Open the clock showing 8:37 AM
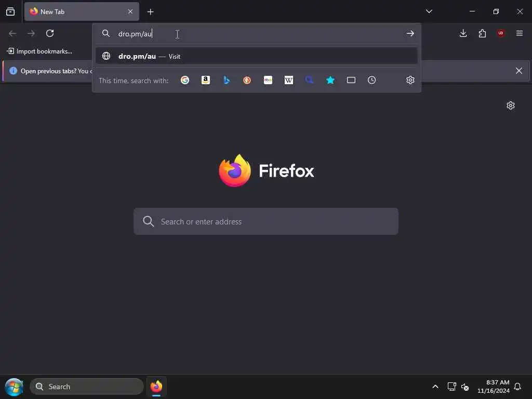The width and height of the screenshot is (532, 399). (494, 387)
